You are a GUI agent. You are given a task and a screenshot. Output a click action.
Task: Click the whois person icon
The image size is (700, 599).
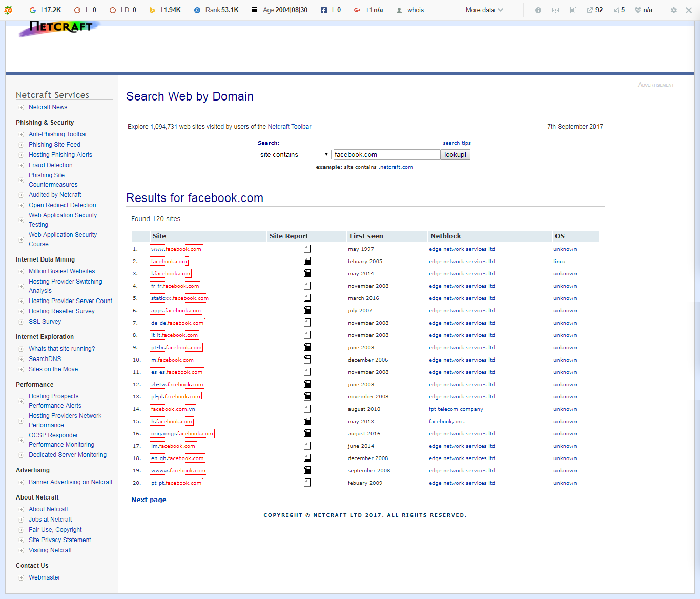pos(398,9)
